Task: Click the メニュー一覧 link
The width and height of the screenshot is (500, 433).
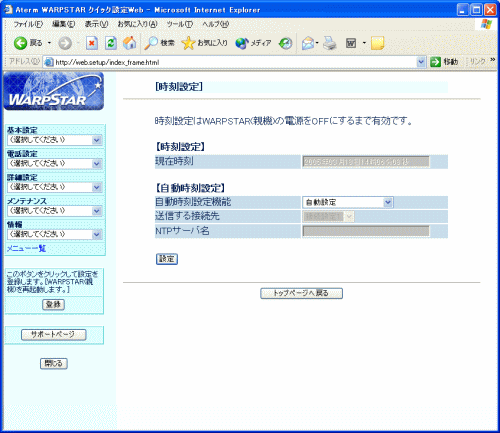Action: 26,248
